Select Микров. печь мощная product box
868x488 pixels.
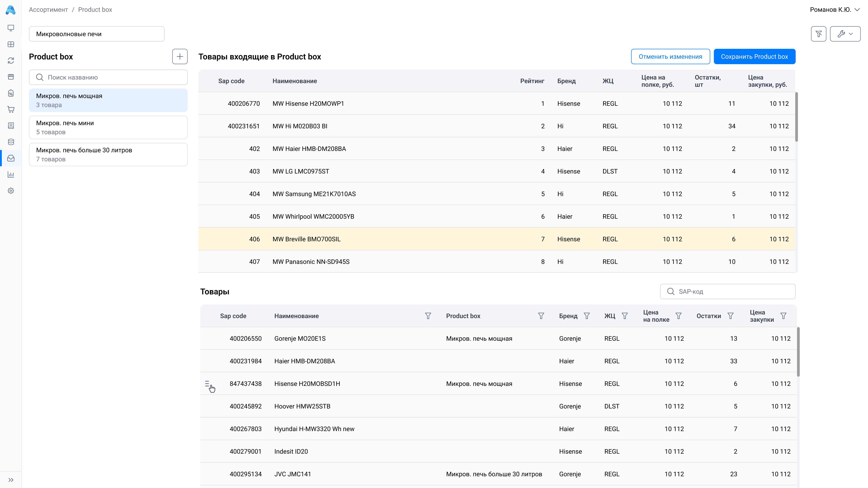click(108, 100)
